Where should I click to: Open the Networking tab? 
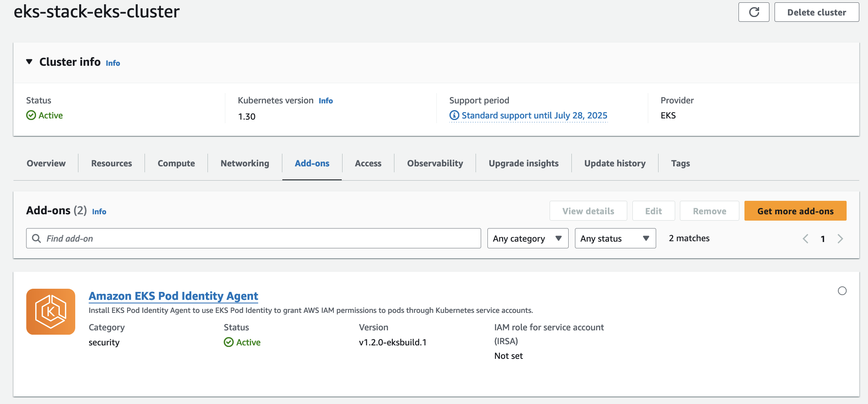click(x=245, y=163)
